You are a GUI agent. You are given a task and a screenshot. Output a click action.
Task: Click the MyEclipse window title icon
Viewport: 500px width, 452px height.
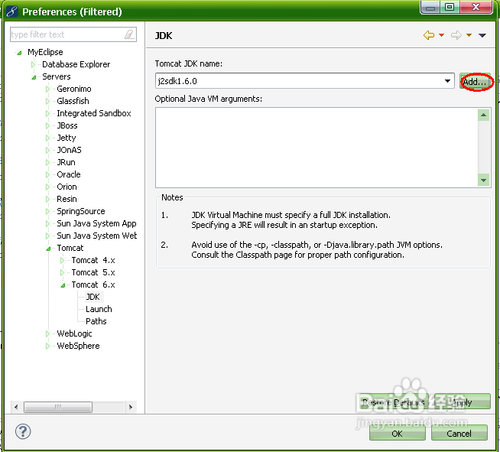pos(12,11)
